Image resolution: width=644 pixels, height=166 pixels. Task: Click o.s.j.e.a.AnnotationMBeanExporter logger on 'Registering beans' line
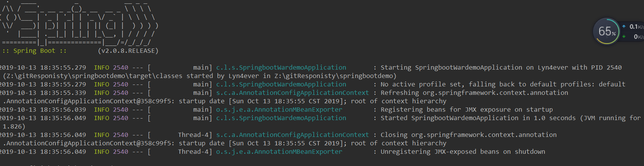(x=279, y=109)
